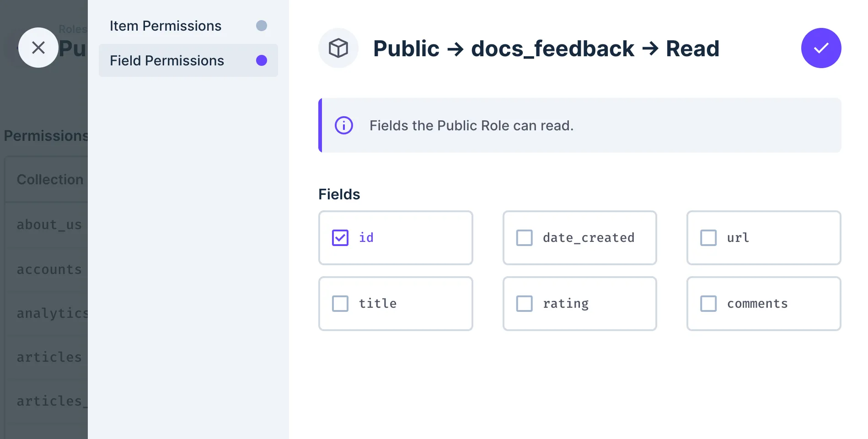Uncheck the id field checkbox

coord(340,237)
